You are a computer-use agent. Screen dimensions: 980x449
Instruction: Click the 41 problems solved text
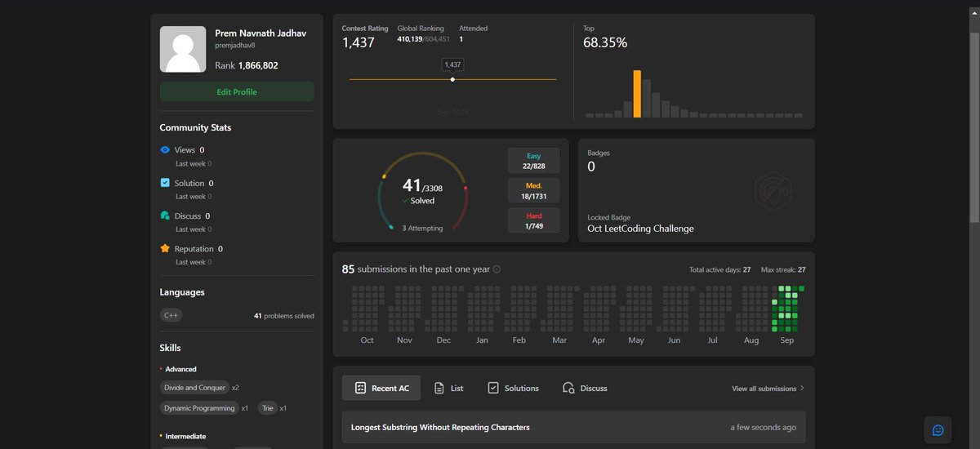pyautogui.click(x=284, y=316)
